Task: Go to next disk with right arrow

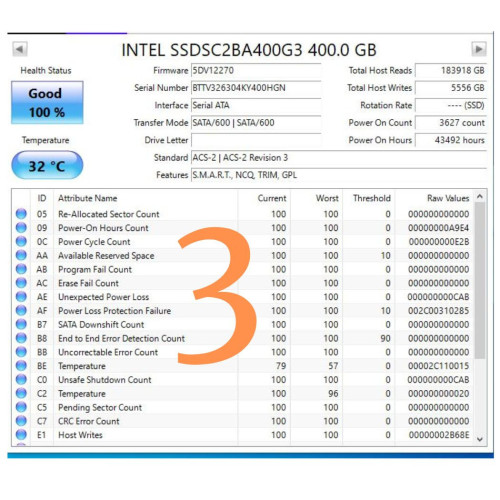Action: click(x=479, y=49)
